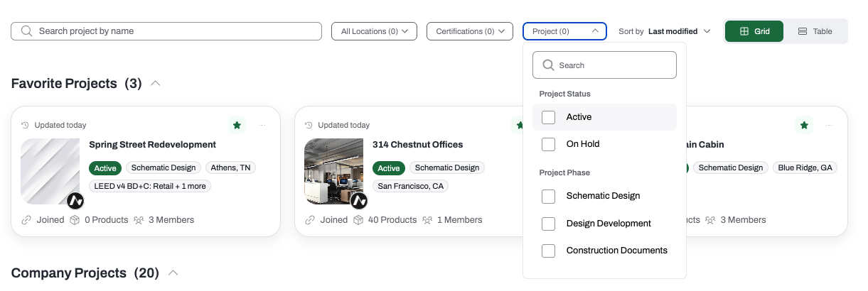The image size is (868, 291).
Task: Tick the Design Development phase checkbox
Action: click(548, 224)
